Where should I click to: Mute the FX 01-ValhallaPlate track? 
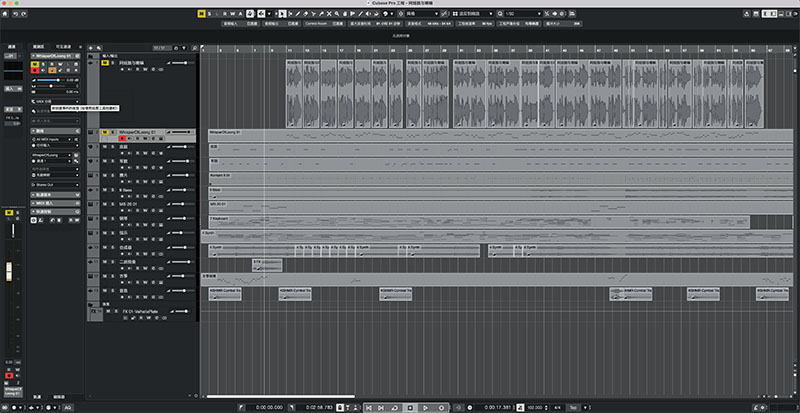pyautogui.click(x=108, y=311)
